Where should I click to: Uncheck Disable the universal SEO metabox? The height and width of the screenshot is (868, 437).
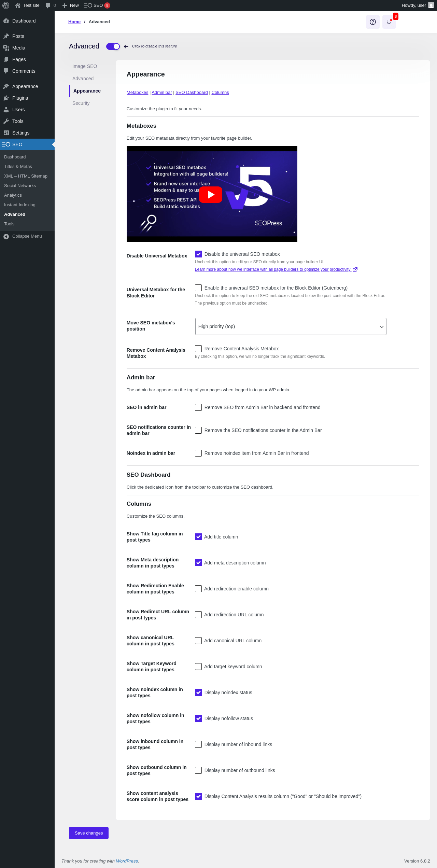pos(198,254)
